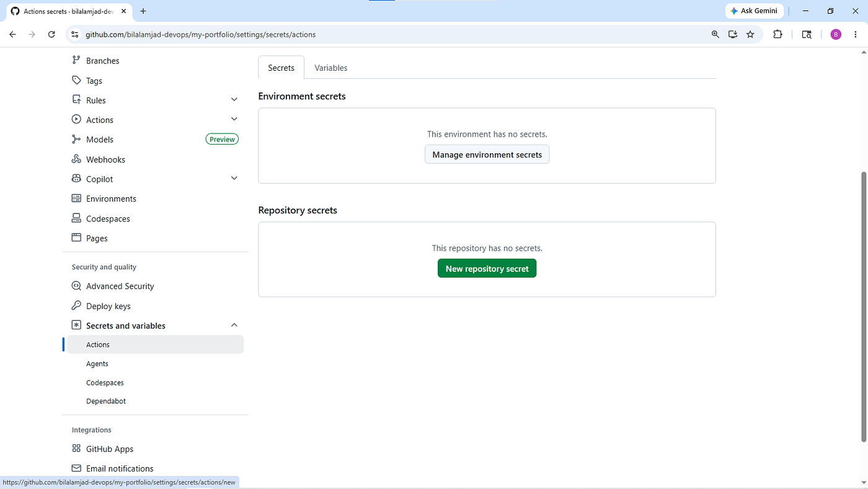Click 'This environment has no secrets.' text

(x=487, y=134)
